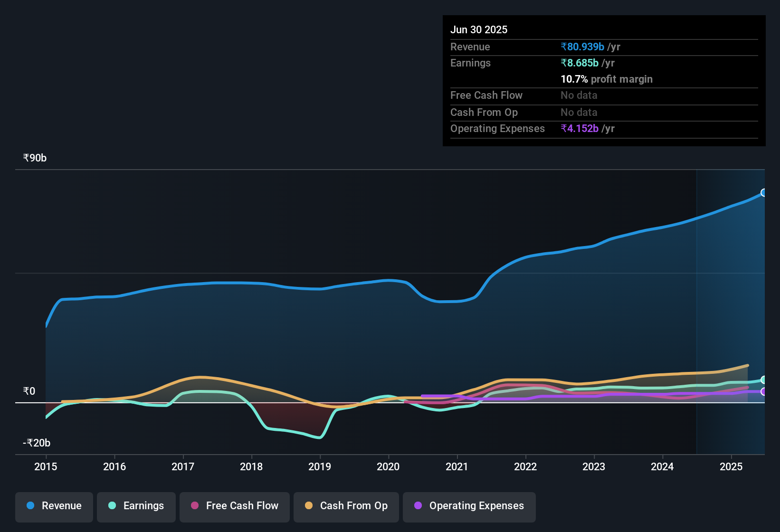
Task: Click the 2025 x-axis label
Action: click(x=731, y=466)
